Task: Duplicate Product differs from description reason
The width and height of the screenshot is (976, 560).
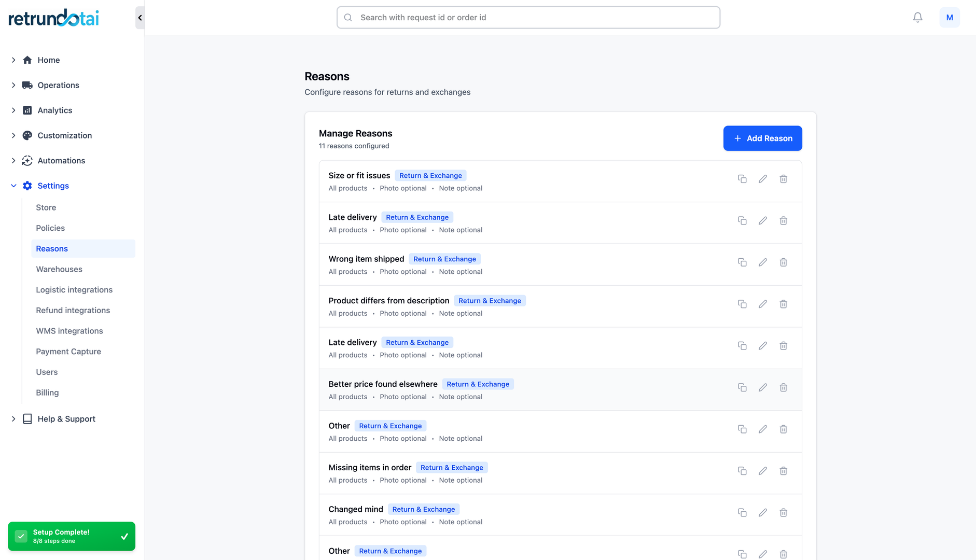Action: click(742, 304)
